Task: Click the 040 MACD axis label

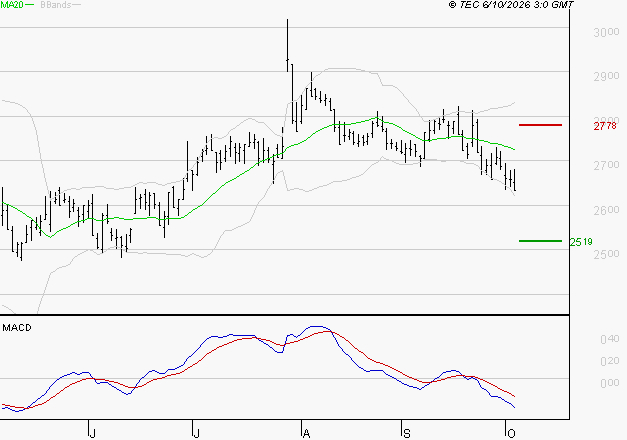Action: click(610, 339)
